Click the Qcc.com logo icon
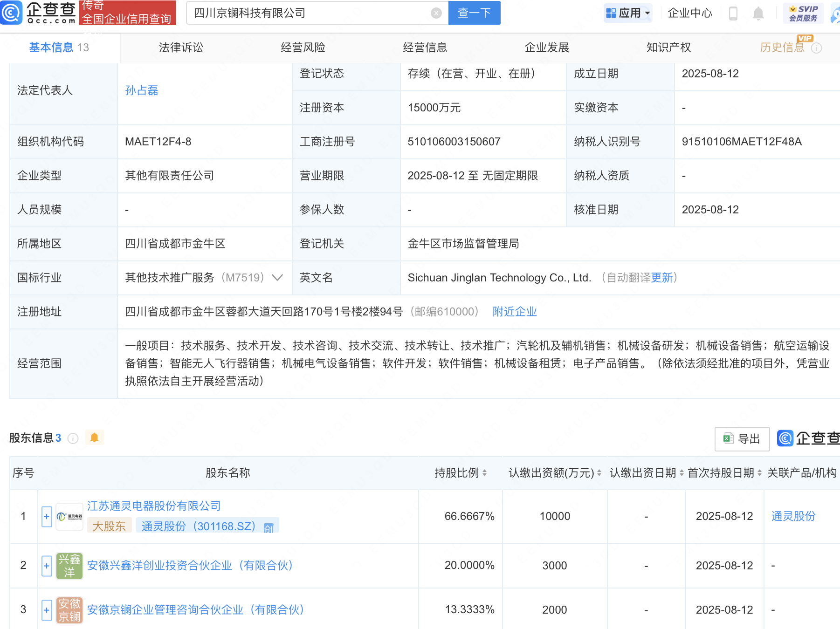The width and height of the screenshot is (840, 629). point(11,13)
